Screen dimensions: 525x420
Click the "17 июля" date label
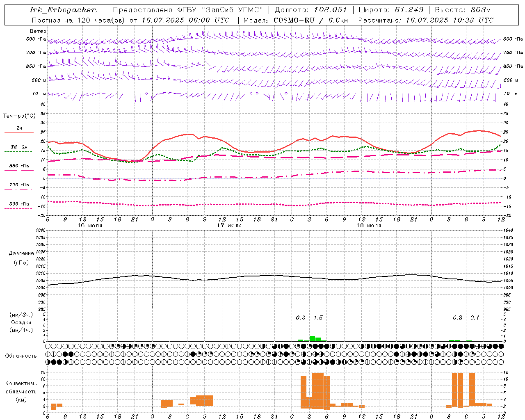[229, 226]
